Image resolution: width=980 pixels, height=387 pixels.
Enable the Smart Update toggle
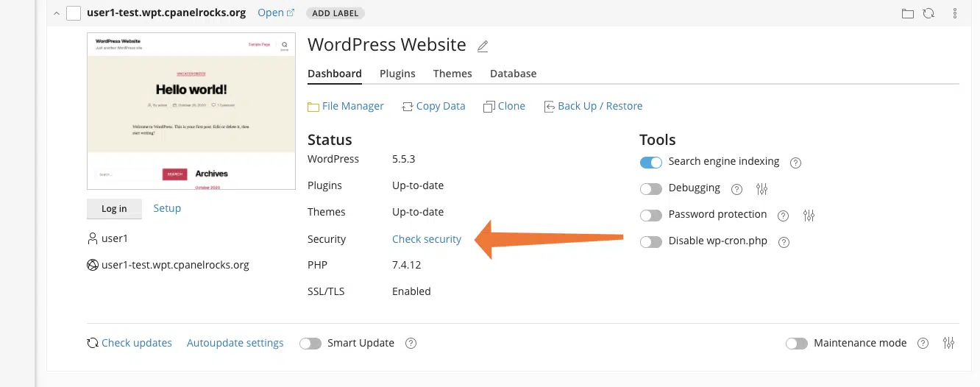point(310,344)
